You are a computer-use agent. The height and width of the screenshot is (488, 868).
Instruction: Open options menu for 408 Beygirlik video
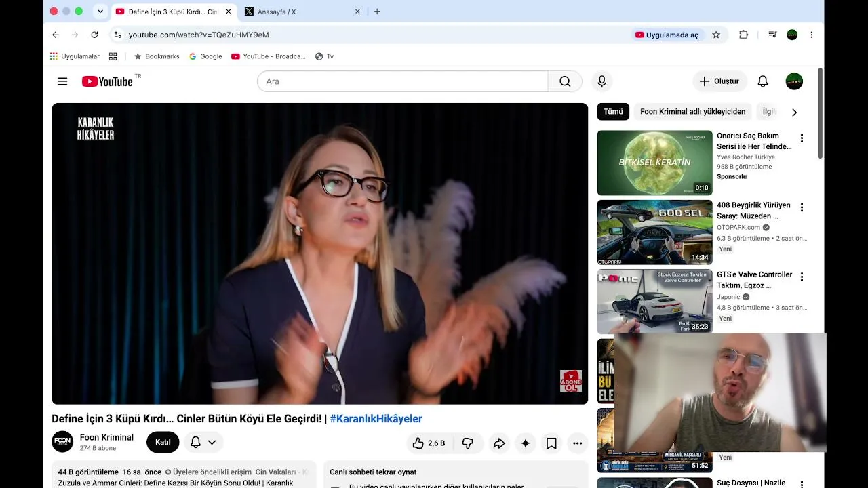click(x=802, y=207)
